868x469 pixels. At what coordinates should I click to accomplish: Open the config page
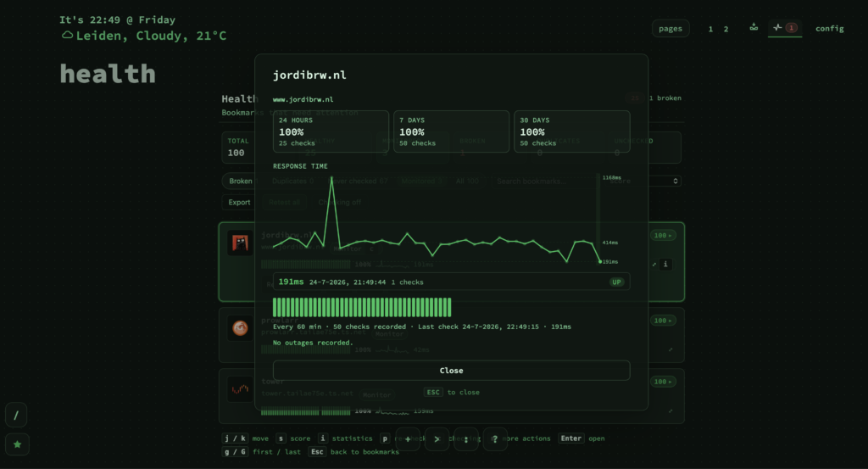829,28
